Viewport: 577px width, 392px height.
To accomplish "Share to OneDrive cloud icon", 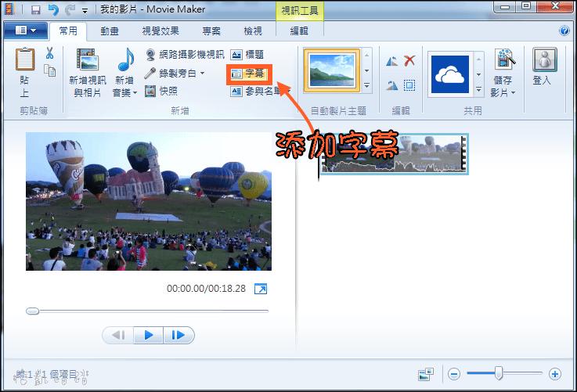I will click(450, 74).
